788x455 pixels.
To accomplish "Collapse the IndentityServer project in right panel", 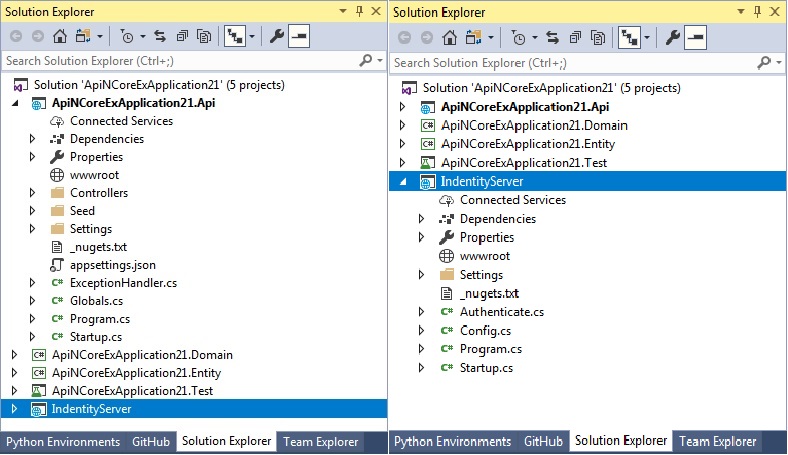I will coord(403,182).
